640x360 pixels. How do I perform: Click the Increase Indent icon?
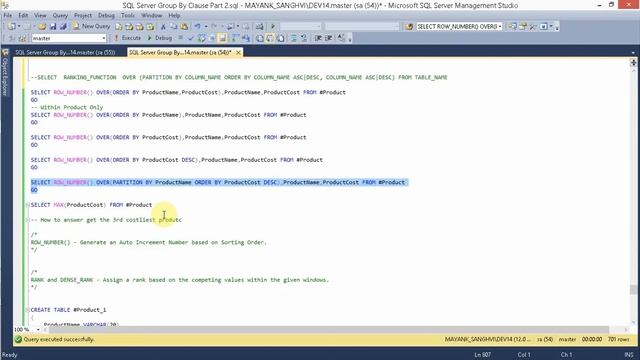(329, 38)
